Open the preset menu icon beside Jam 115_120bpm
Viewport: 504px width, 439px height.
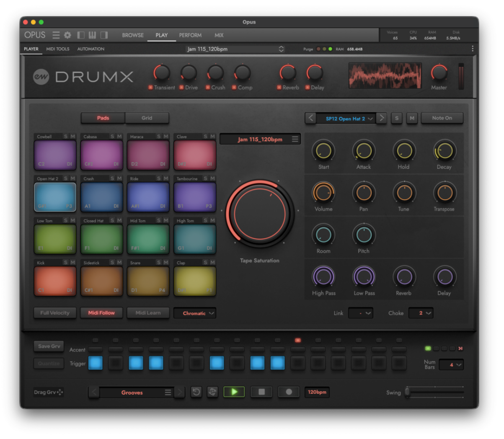coord(295,139)
